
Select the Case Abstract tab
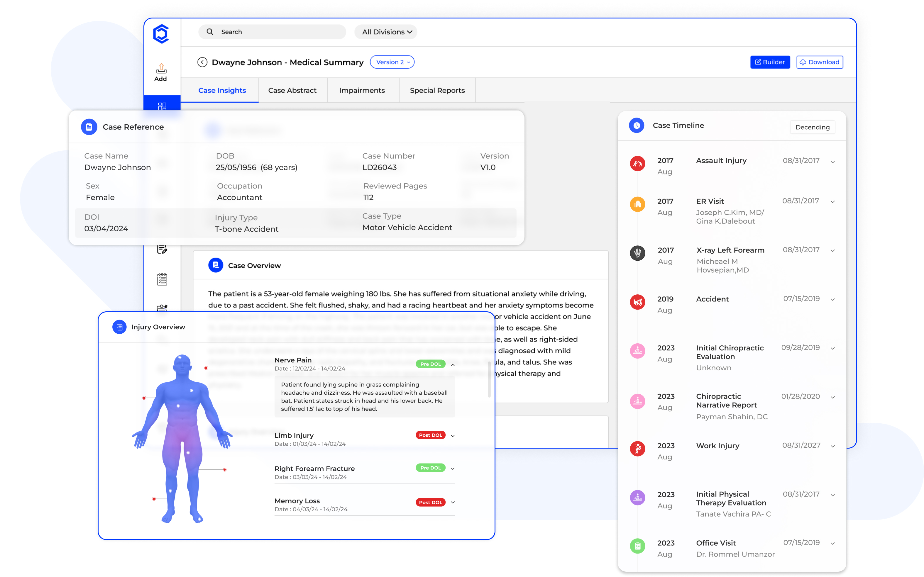pyautogui.click(x=292, y=90)
